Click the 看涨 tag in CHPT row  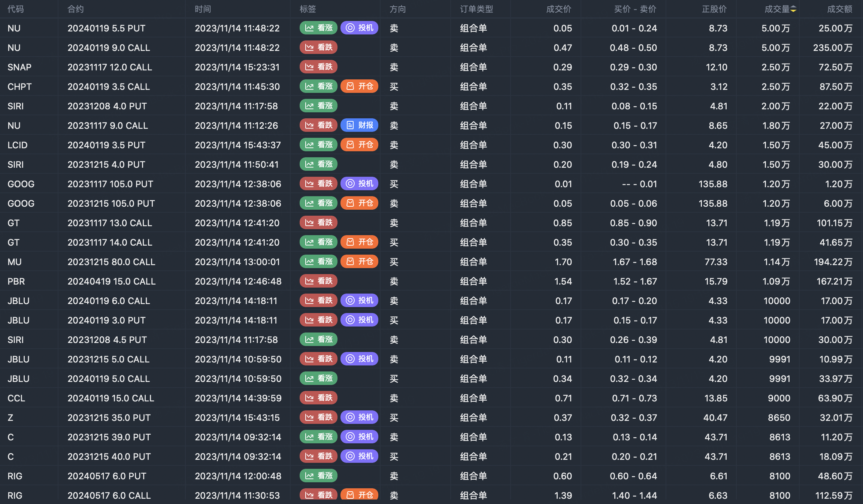(319, 86)
